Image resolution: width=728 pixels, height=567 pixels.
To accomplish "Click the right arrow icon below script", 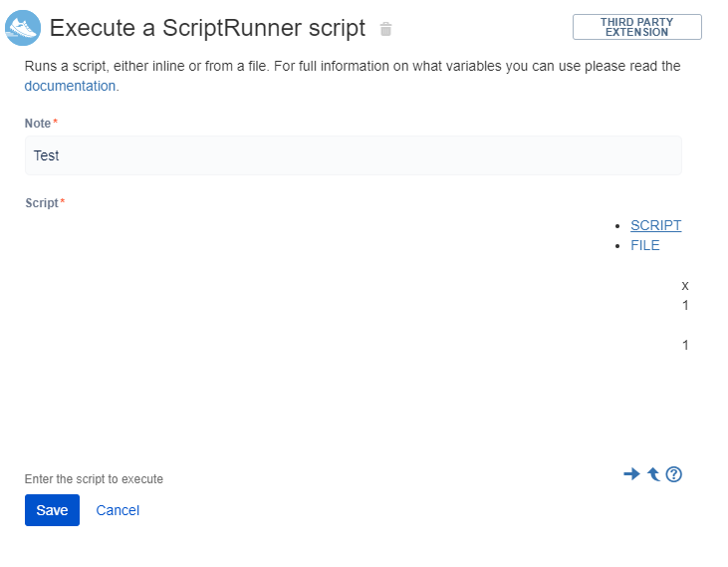I will [x=631, y=473].
